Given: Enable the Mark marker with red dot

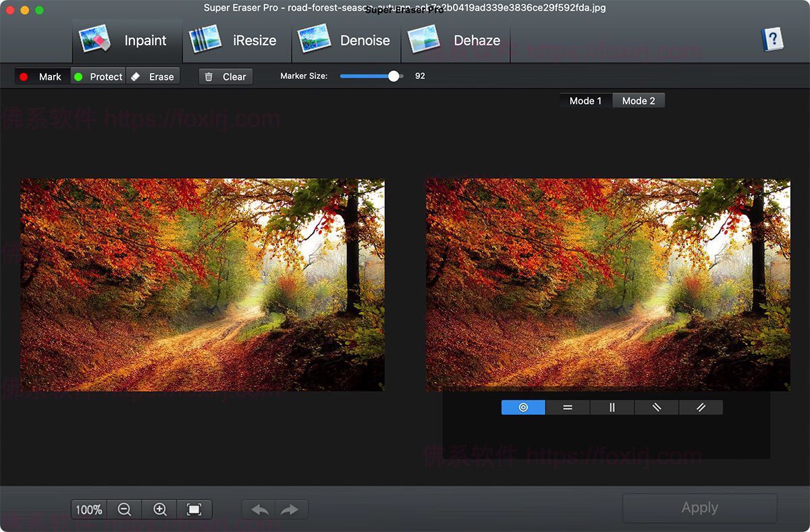Looking at the screenshot, I should (x=40, y=76).
